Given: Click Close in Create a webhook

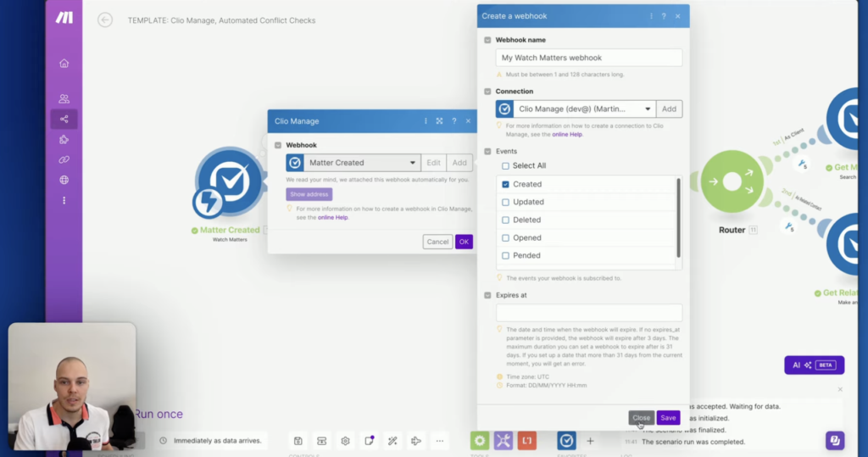Looking at the screenshot, I should pos(641,418).
